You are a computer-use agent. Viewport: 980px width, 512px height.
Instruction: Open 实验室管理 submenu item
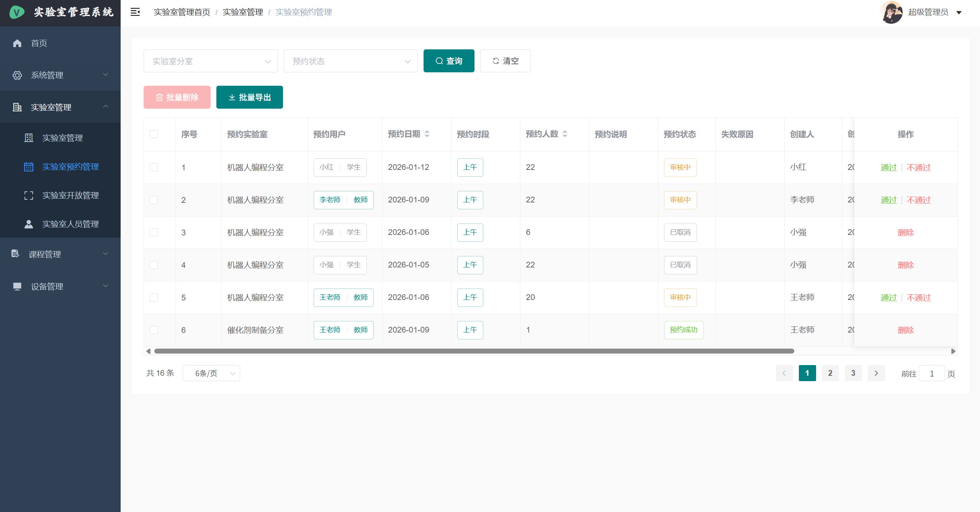click(x=62, y=138)
